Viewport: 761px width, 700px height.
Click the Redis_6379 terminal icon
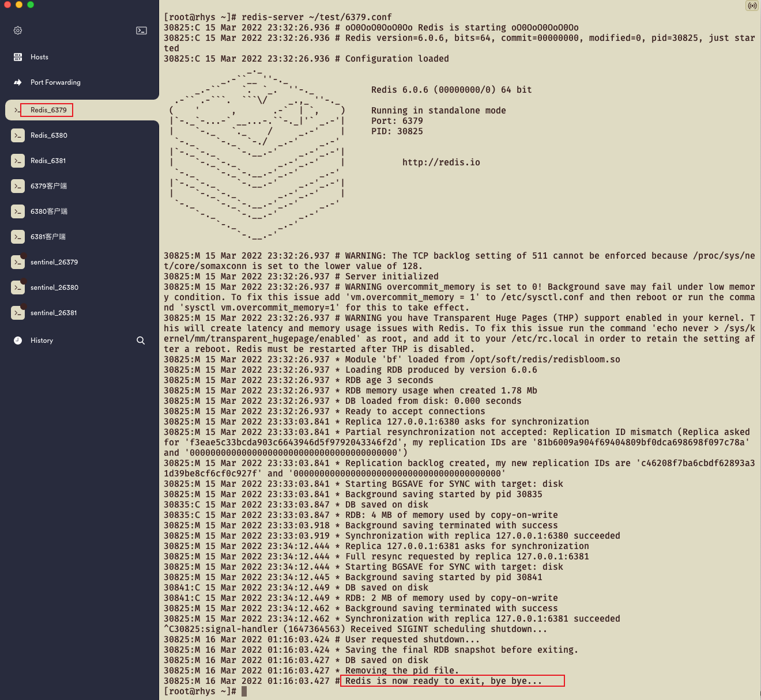tap(17, 110)
